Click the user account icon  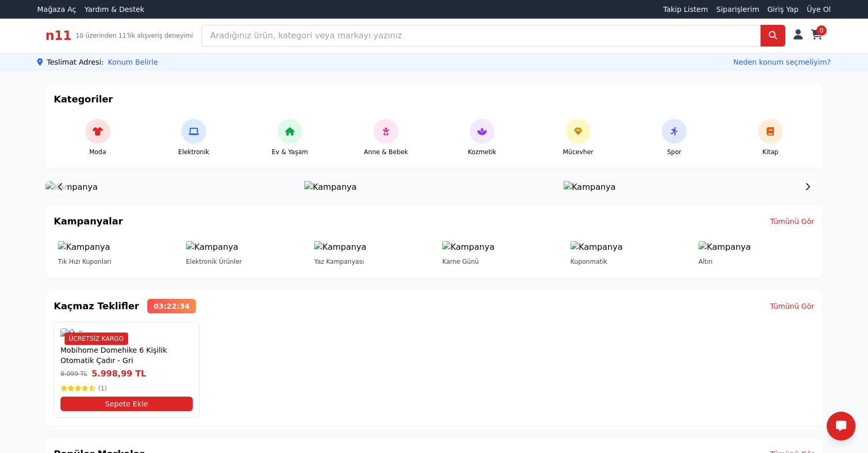point(798,35)
